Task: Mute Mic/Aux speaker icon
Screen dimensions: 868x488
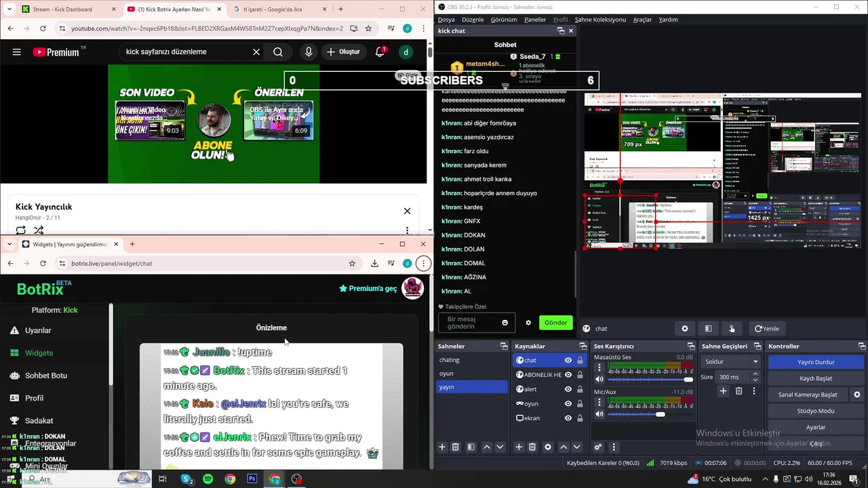Action: click(x=599, y=414)
